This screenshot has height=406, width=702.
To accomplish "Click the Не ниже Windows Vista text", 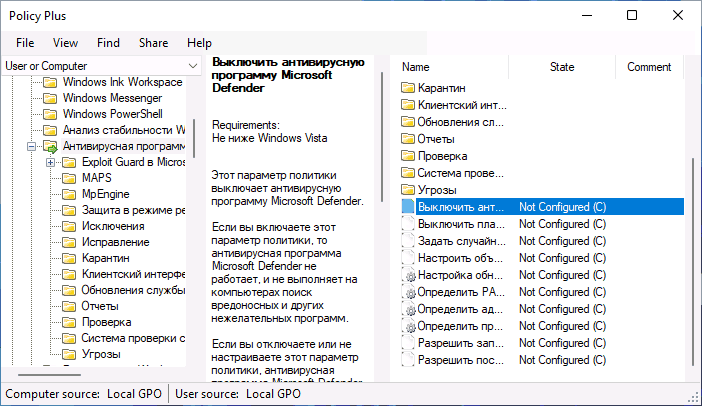I will click(x=270, y=138).
